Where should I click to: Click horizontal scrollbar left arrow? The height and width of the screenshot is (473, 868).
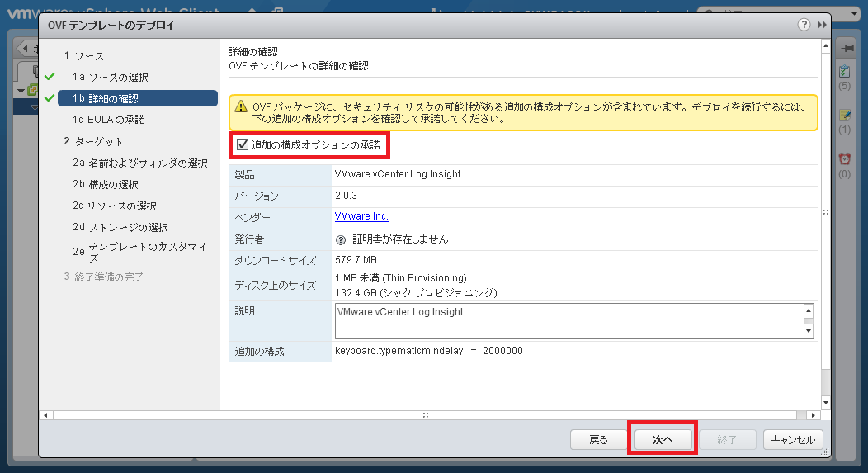tap(46, 415)
